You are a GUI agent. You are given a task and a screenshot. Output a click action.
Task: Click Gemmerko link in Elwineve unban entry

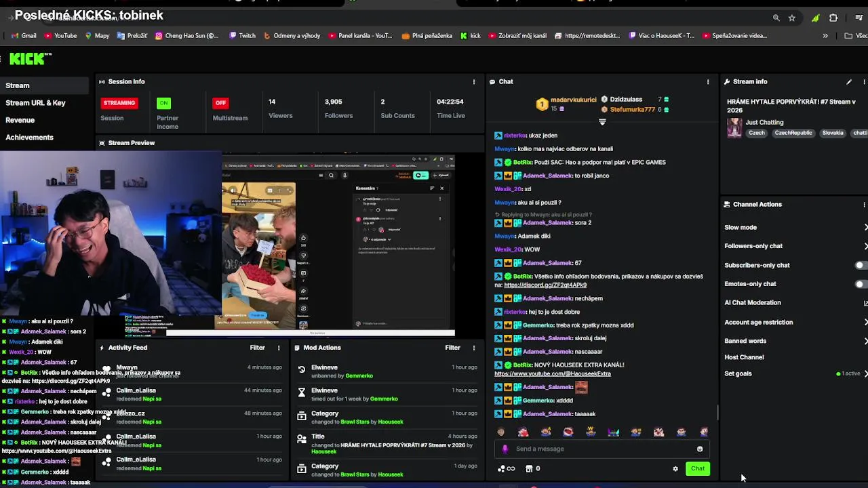(359, 376)
